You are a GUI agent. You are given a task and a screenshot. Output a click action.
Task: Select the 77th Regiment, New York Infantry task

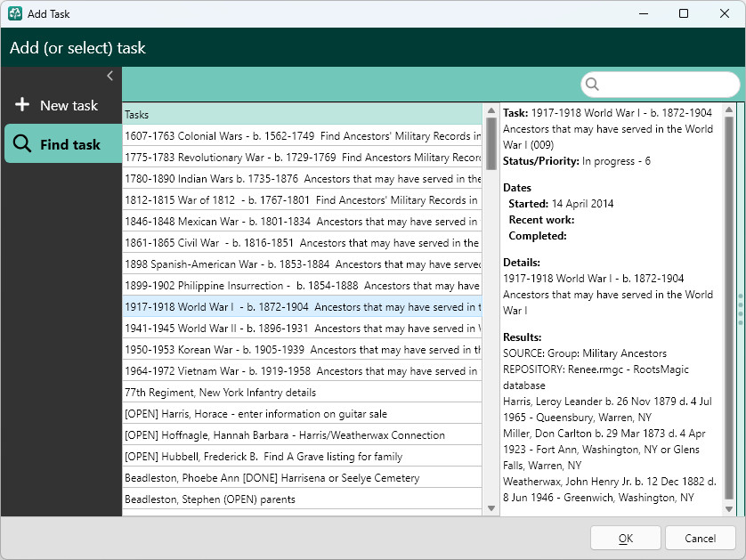point(302,393)
